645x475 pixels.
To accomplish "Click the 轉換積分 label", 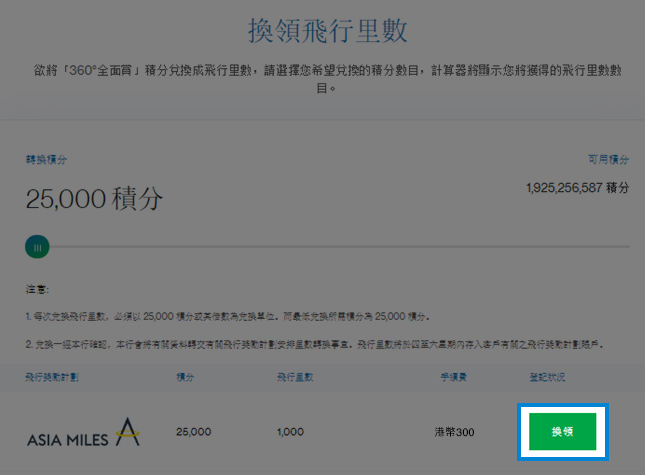I will [x=46, y=160].
